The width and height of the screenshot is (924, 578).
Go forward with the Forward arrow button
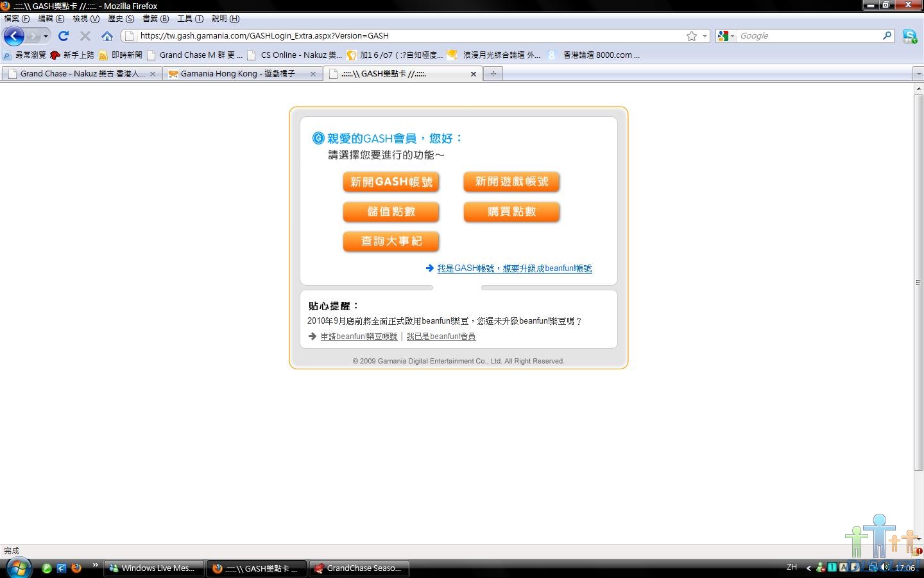[33, 36]
